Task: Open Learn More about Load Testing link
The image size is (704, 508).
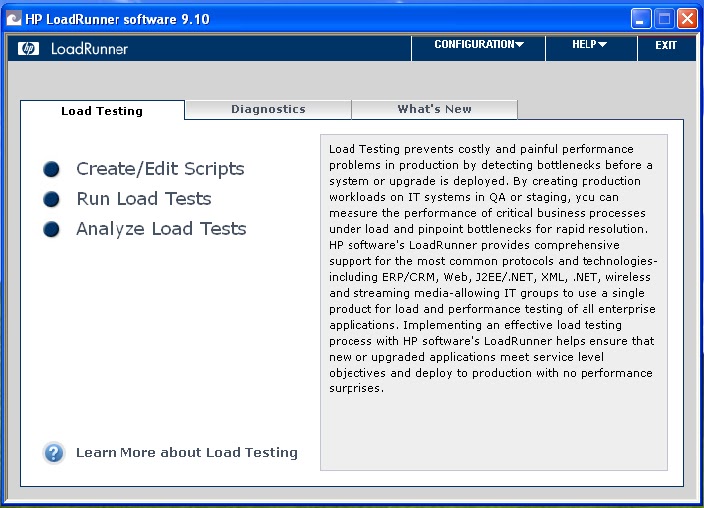Action: coord(187,452)
